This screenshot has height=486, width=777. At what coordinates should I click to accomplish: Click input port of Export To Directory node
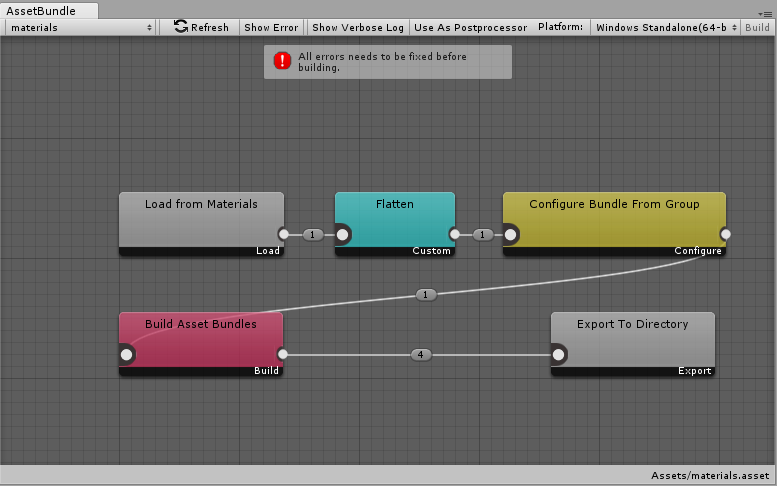tap(558, 355)
